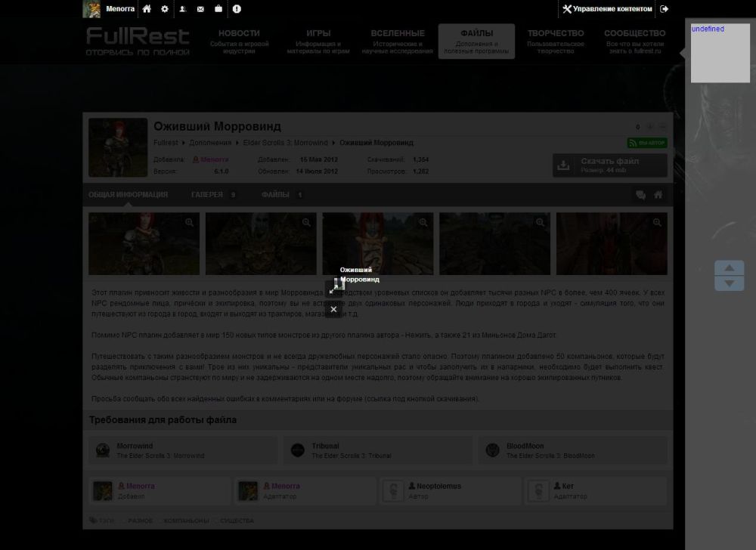Open messages via the envelope icon
This screenshot has width=756, height=550.
(200, 8)
